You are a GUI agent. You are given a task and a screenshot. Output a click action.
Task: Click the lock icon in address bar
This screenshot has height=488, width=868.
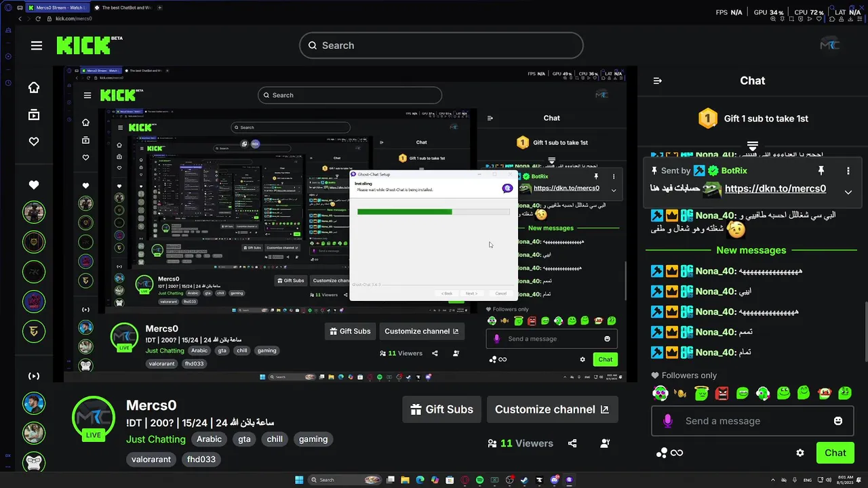click(x=49, y=18)
